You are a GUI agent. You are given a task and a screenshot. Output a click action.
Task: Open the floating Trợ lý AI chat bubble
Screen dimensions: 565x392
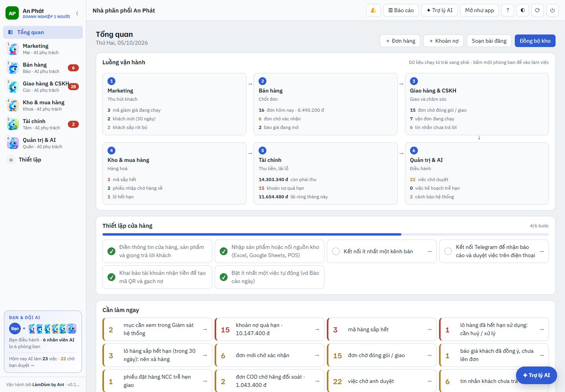pyautogui.click(x=536, y=375)
